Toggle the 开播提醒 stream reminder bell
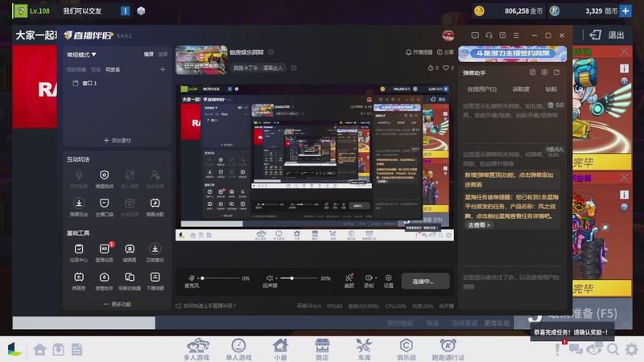Screen dimensions: 644x362 tap(419, 52)
